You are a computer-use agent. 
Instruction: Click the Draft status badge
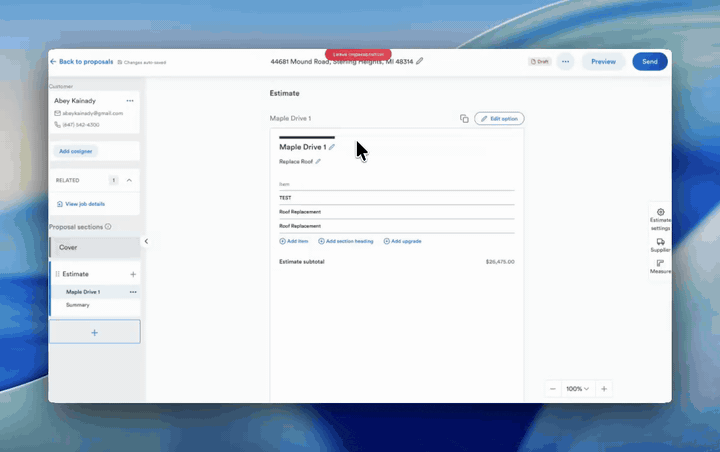click(x=540, y=62)
